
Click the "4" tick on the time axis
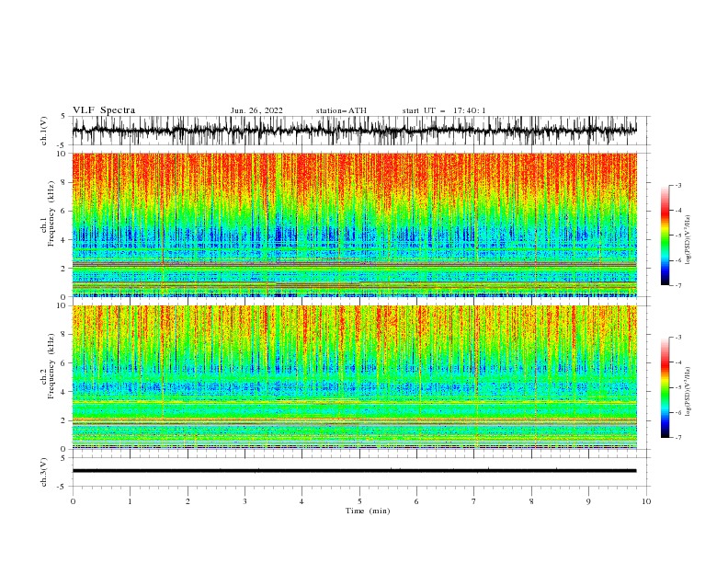[x=301, y=501]
